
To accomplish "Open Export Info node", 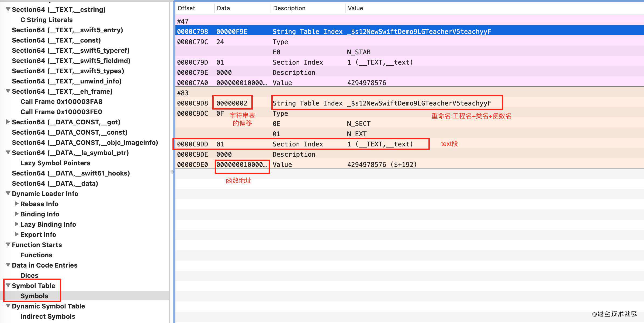I will (38, 234).
